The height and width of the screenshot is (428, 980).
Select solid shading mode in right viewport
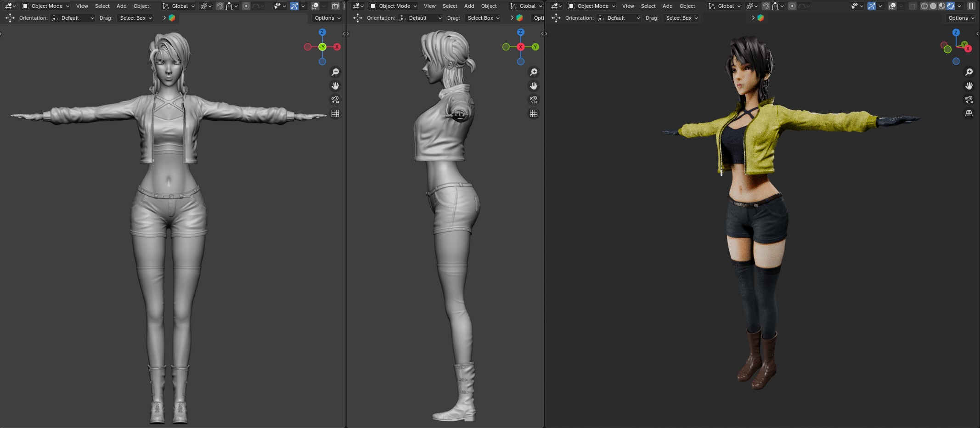(x=933, y=6)
